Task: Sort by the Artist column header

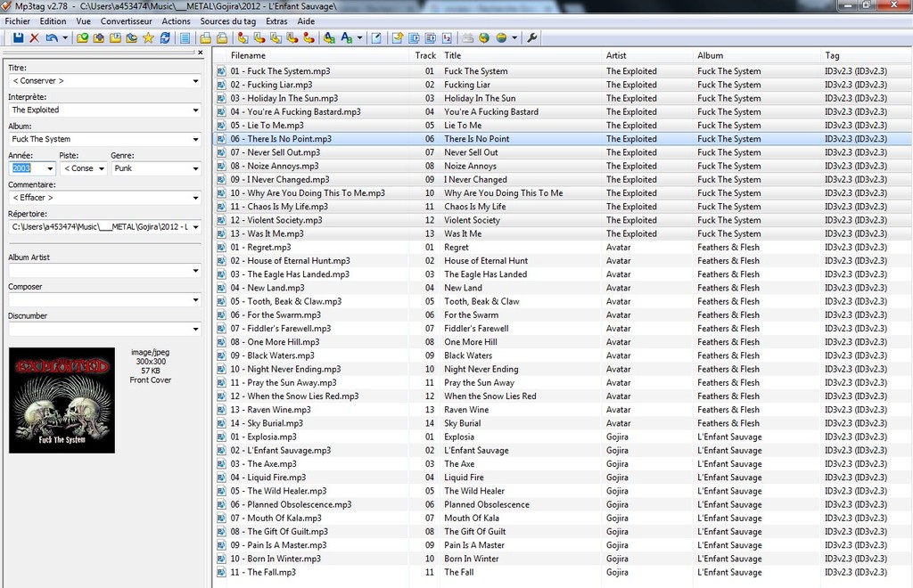Action: (x=647, y=55)
